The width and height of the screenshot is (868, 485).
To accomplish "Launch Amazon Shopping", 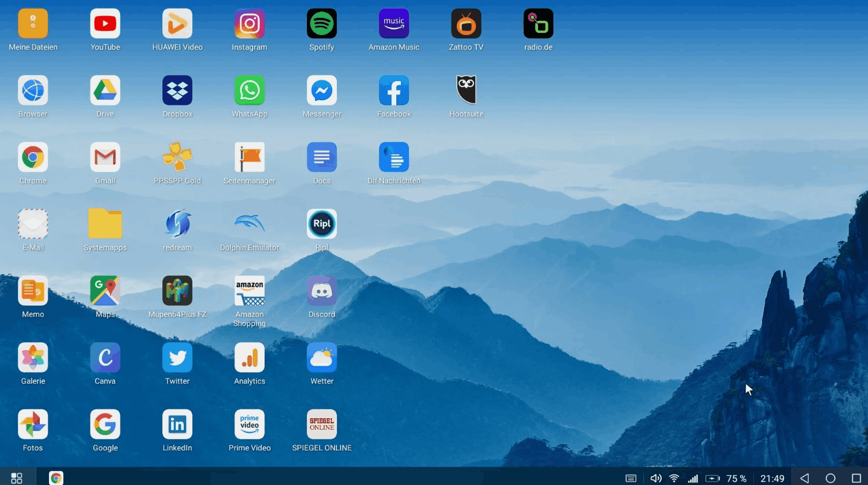I will (249, 291).
